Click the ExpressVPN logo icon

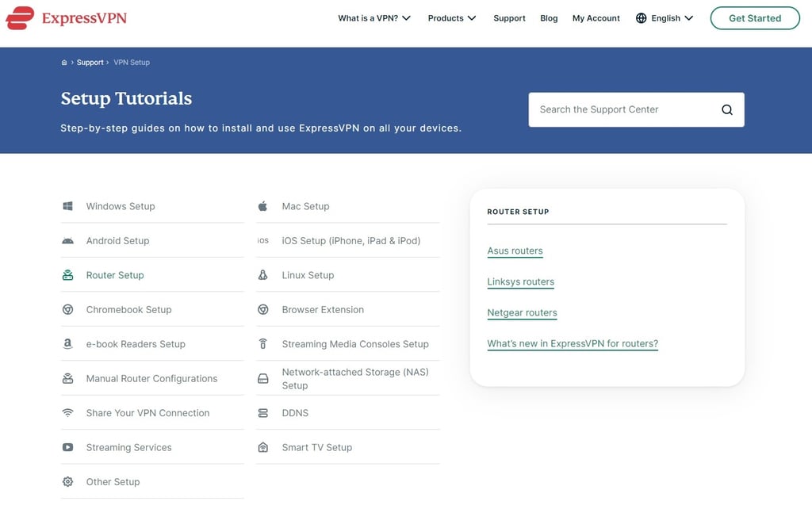20,17
